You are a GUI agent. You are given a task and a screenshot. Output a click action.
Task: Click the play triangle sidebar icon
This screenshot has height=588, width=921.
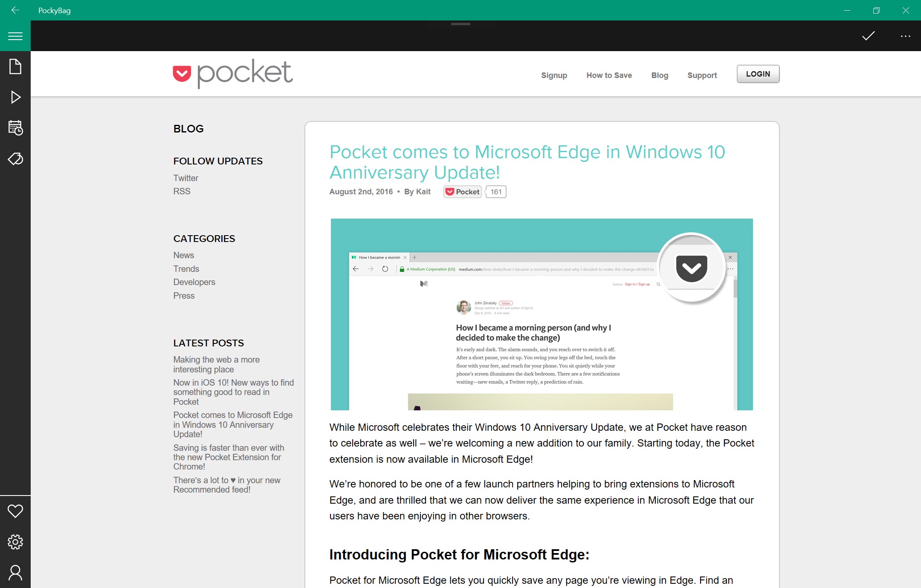[15, 97]
